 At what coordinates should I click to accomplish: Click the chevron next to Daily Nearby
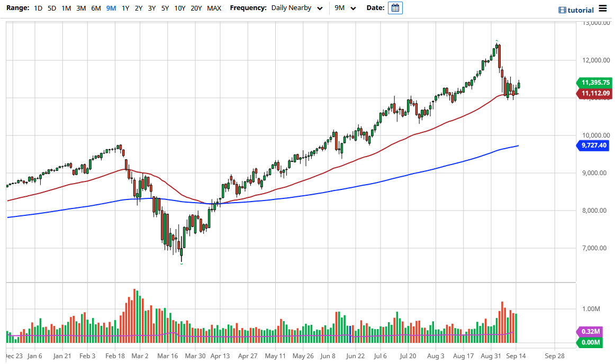(x=320, y=8)
